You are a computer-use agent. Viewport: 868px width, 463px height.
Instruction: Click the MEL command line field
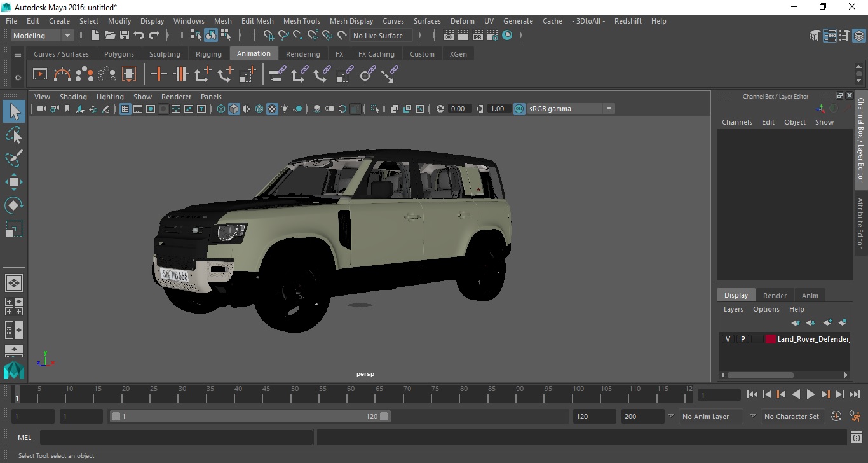(177, 438)
